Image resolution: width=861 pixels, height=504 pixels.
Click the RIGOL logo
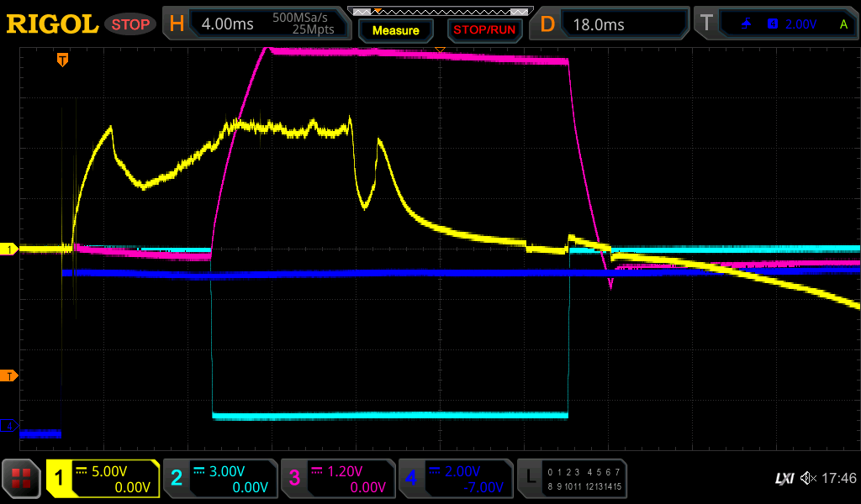click(52, 24)
